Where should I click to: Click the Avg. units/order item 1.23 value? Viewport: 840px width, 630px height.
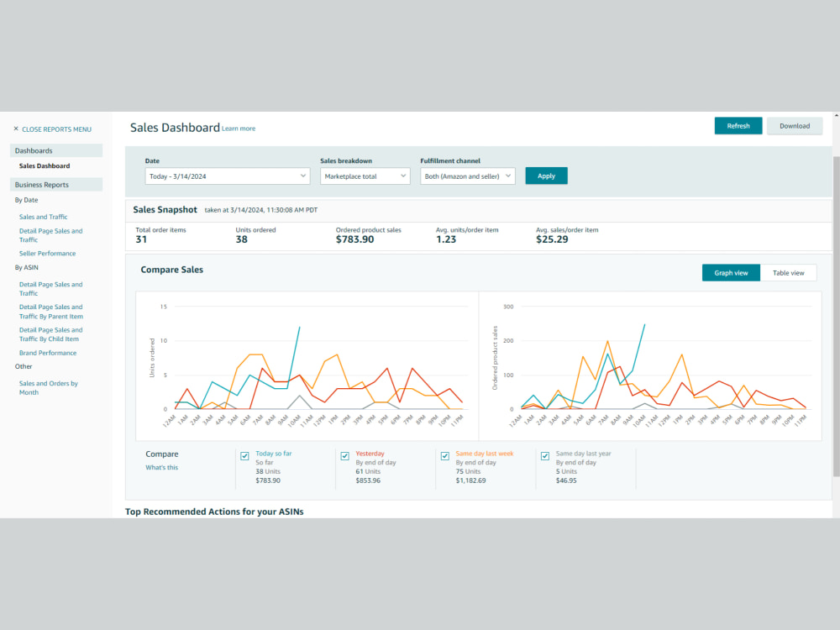pos(446,239)
